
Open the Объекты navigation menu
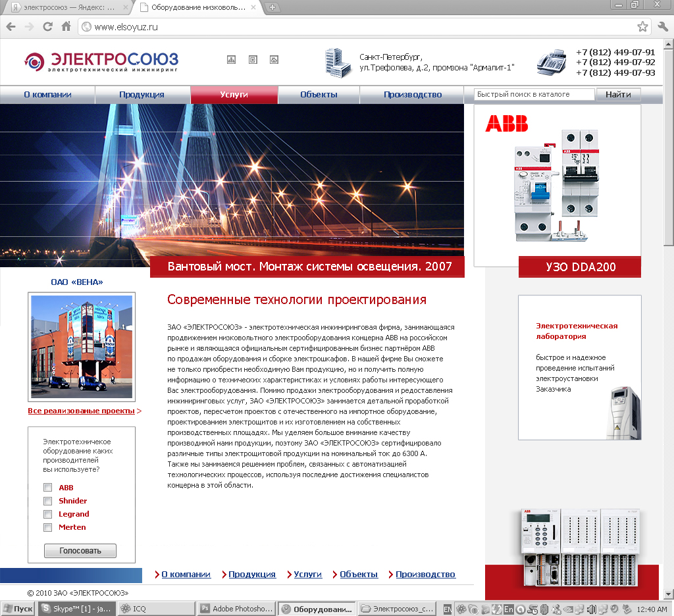319,94
